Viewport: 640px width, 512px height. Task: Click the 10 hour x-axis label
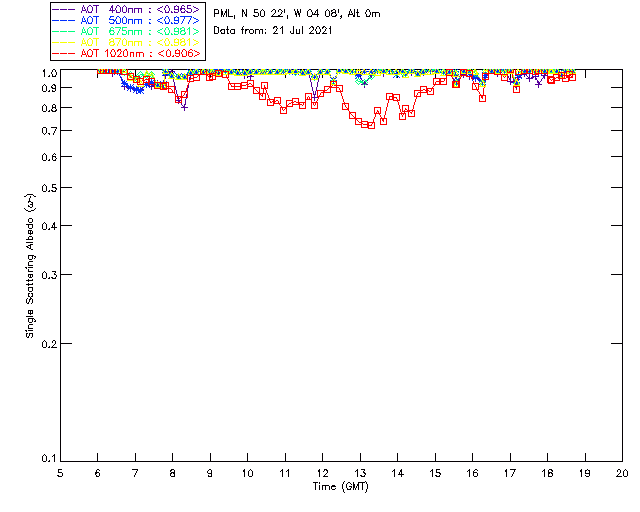pos(247,473)
